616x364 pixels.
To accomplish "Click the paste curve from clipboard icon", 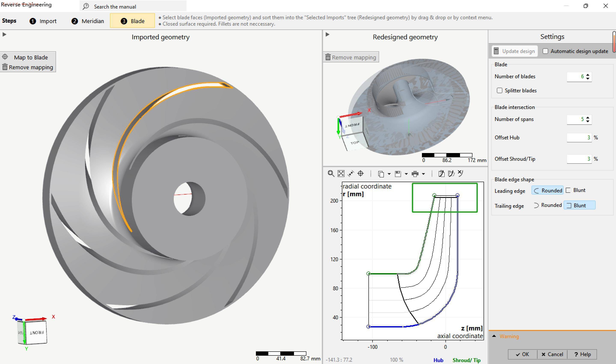I will click(x=441, y=174).
